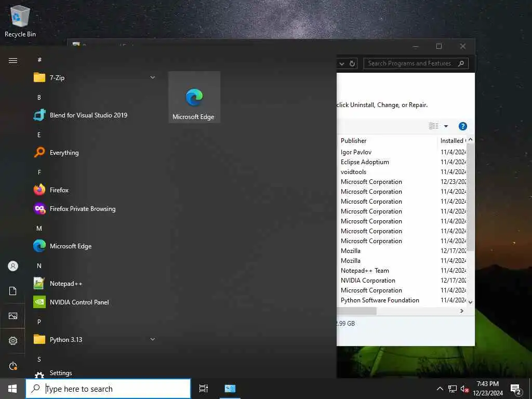Open Firefox Private Browsing
This screenshot has height=399, width=532.
95,209
